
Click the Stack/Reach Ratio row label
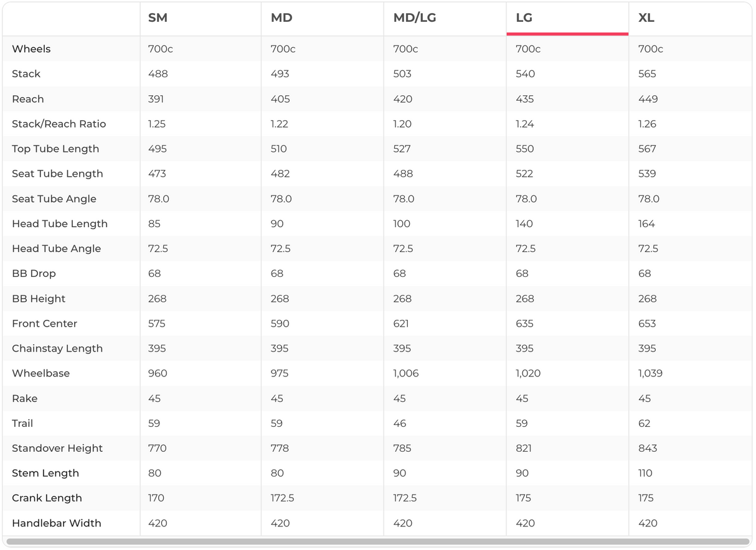tap(59, 124)
